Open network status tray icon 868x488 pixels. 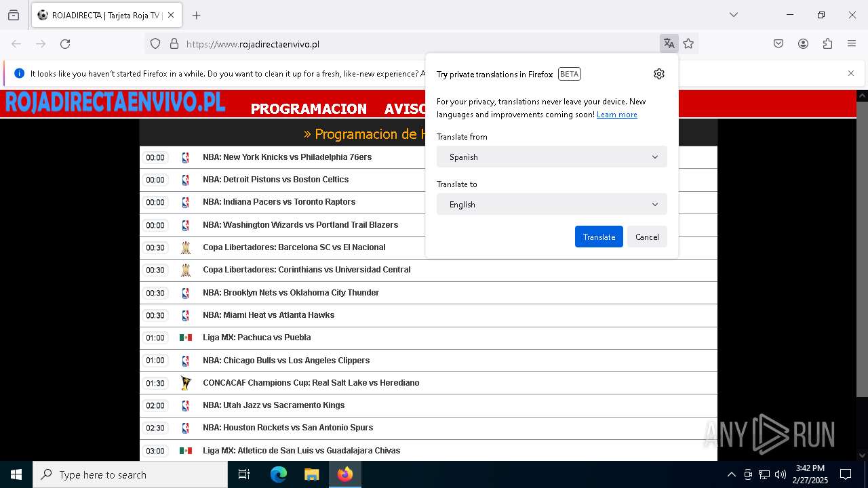764,474
